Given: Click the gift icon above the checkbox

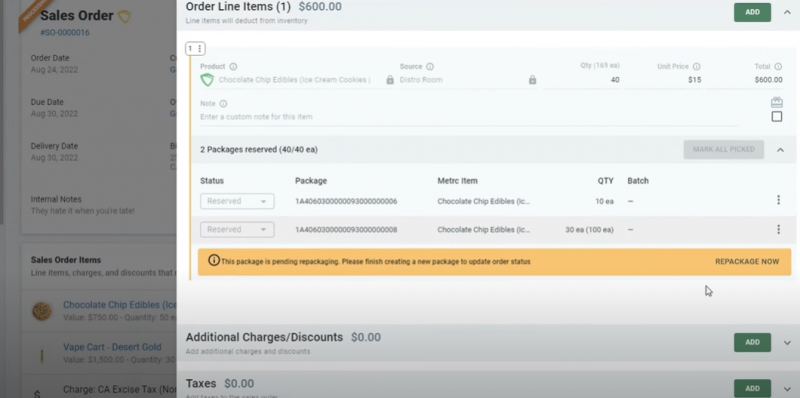Looking at the screenshot, I should tap(777, 102).
